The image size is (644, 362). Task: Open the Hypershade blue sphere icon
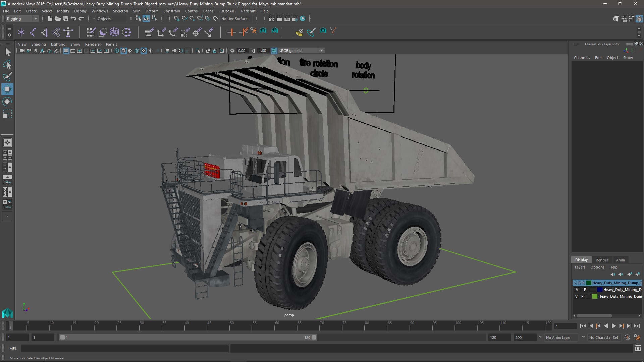(x=303, y=19)
